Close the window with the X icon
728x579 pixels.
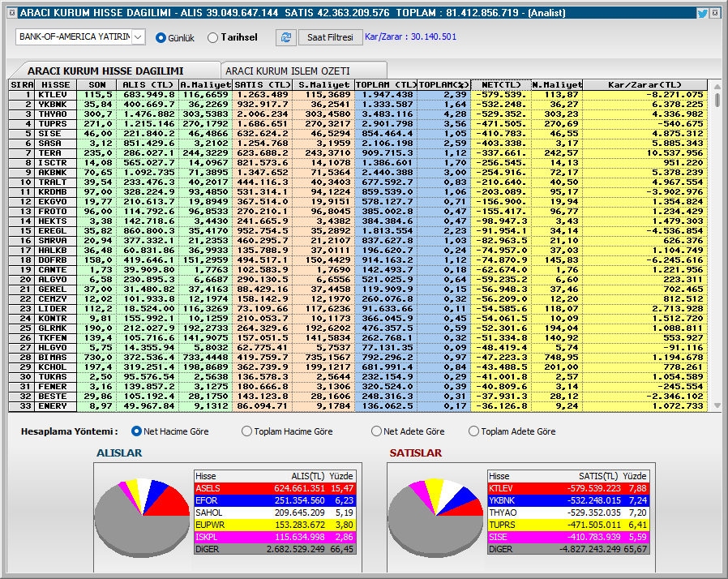pyautogui.click(x=716, y=13)
